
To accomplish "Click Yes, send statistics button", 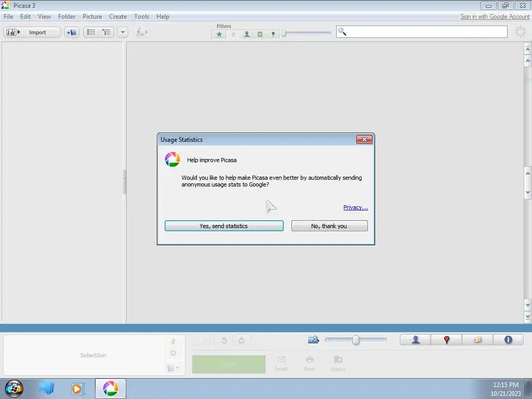I will point(224,226).
